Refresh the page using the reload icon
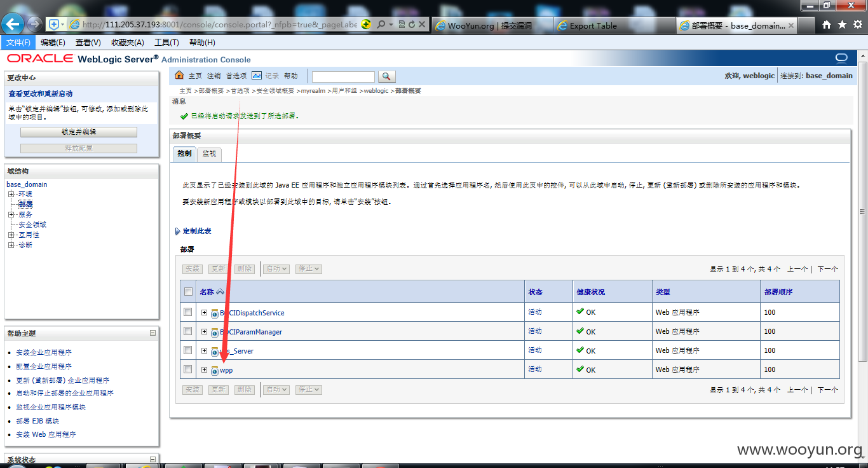 tap(412, 24)
